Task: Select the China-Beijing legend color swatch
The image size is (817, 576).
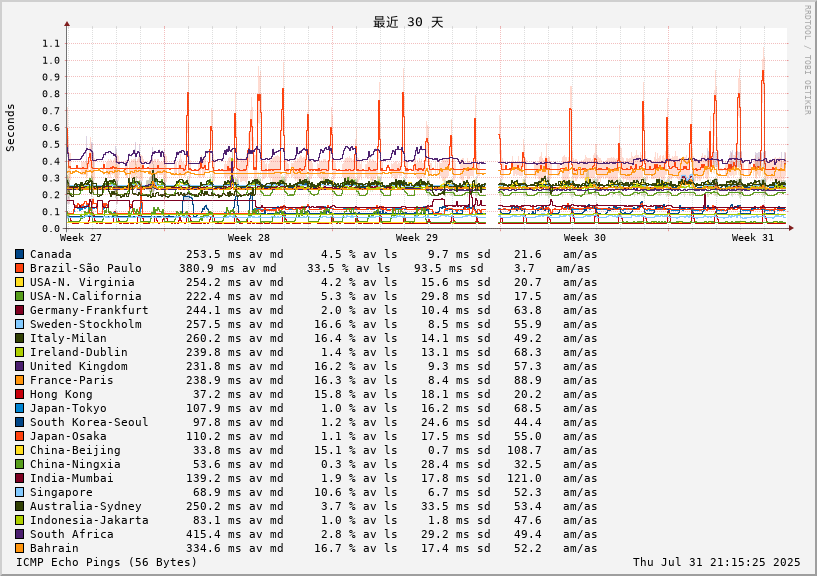Action: [20, 450]
